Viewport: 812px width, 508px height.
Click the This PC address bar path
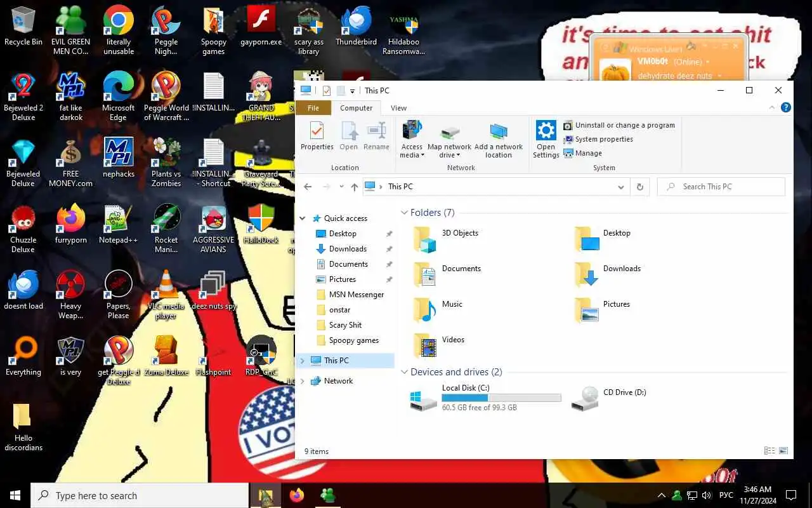400,187
